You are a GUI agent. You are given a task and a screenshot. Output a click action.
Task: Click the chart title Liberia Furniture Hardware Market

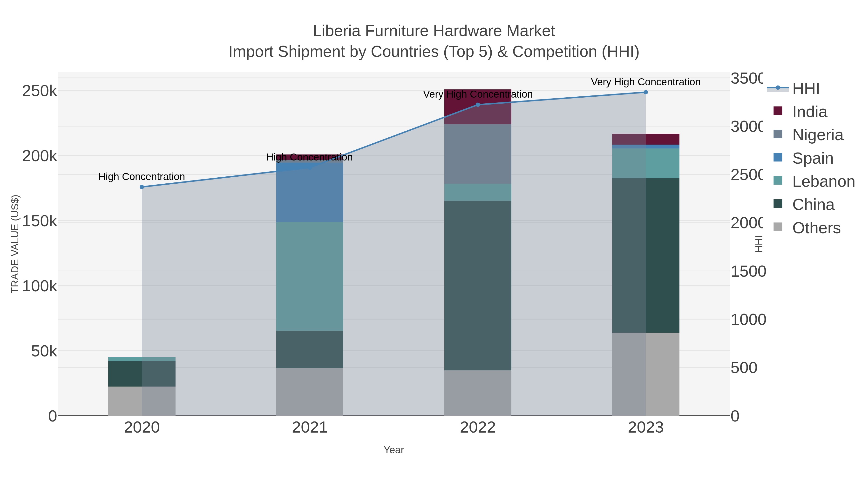434,31
